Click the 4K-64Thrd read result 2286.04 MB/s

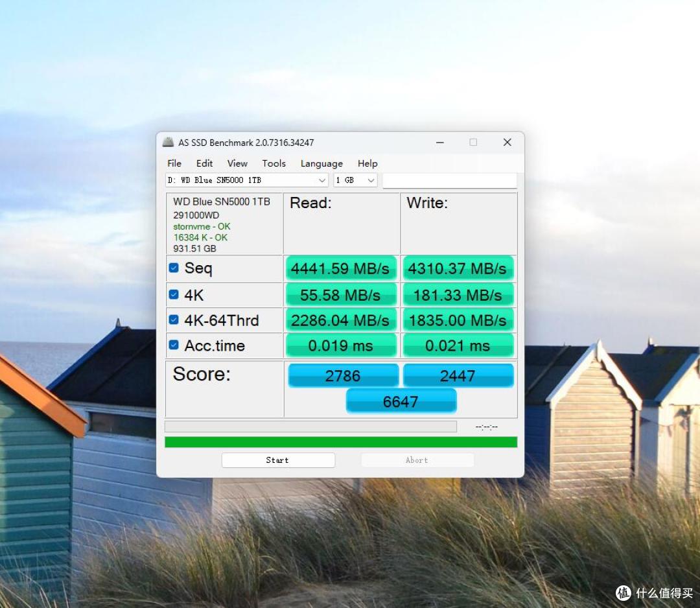pyautogui.click(x=341, y=320)
